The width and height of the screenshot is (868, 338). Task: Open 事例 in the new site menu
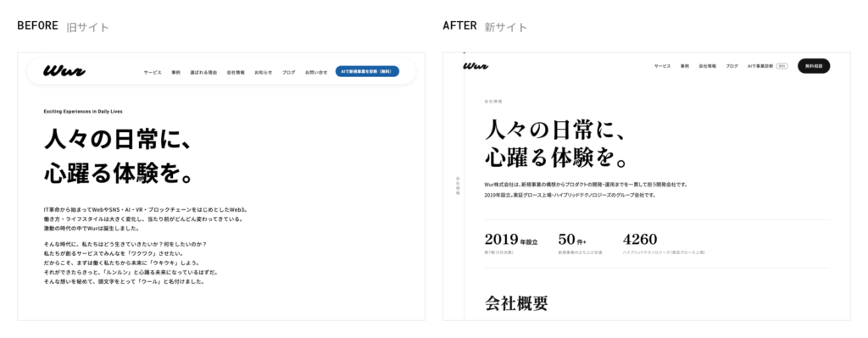click(685, 66)
